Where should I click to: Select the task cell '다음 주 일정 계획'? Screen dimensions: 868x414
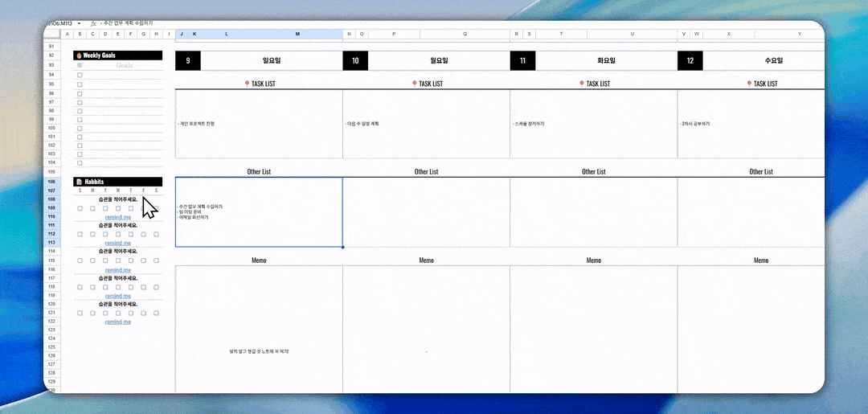426,124
